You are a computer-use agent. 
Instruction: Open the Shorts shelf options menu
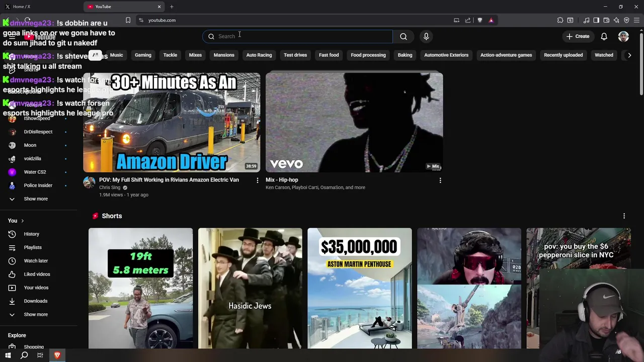click(x=624, y=216)
